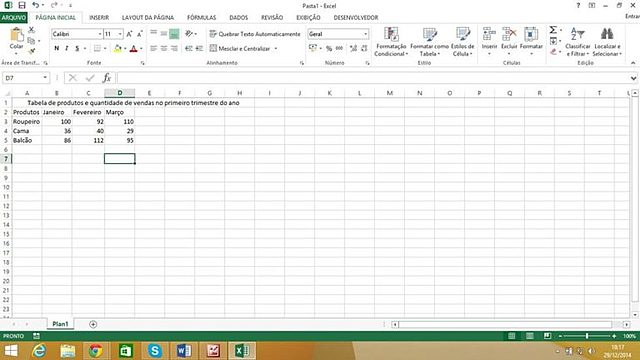Open the Geral number format dropdown

click(x=365, y=34)
